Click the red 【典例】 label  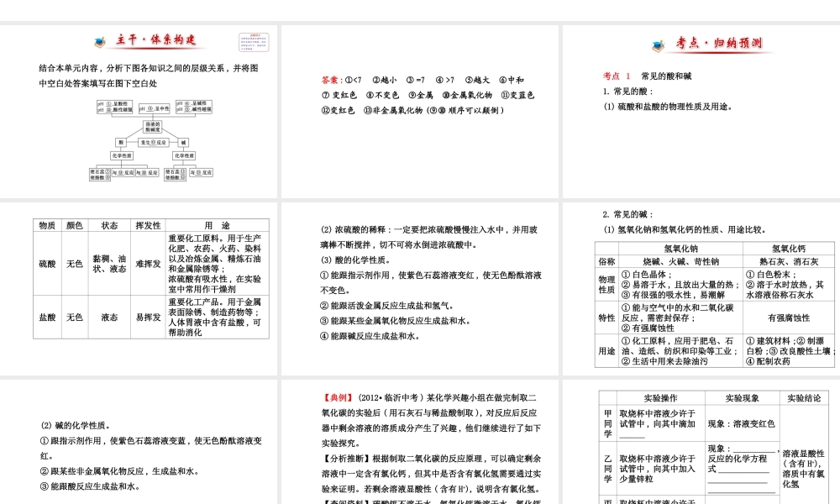tap(338, 398)
